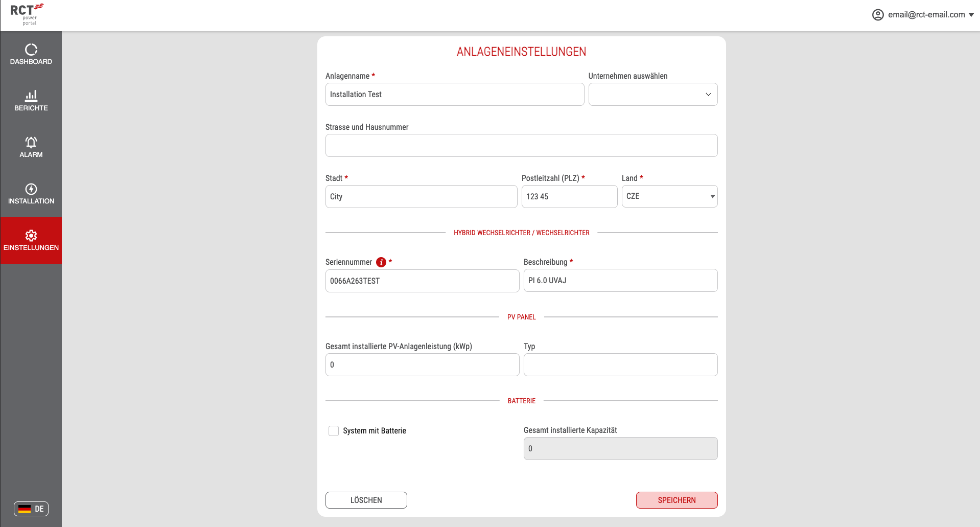Click the RCT power portal logo
Image resolution: width=980 pixels, height=527 pixels.
click(x=27, y=14)
